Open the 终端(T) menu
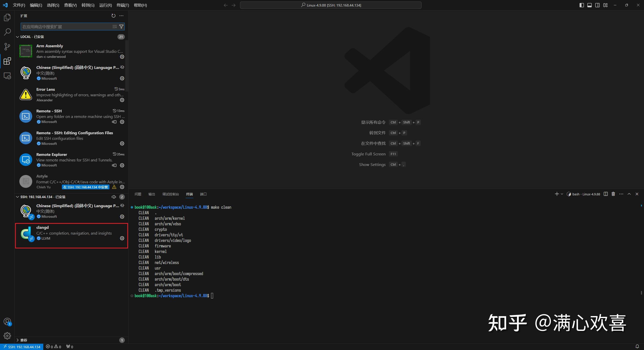The height and width of the screenshot is (350, 644). click(123, 5)
